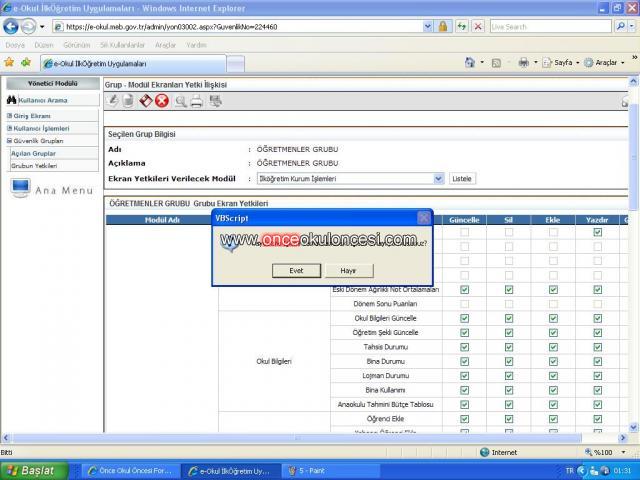Click the red circle X cancel icon
Viewport: 640px width, 480px height.
click(162, 100)
